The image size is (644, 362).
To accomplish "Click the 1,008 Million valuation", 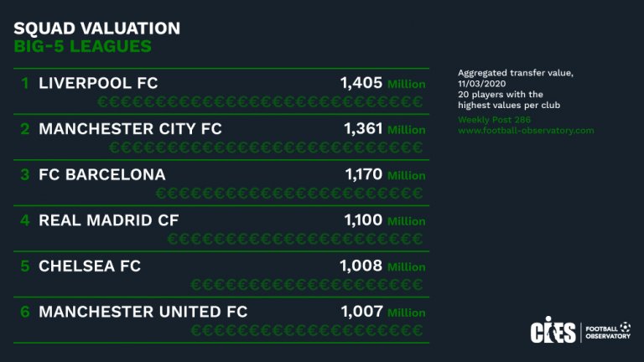I will tap(382, 266).
